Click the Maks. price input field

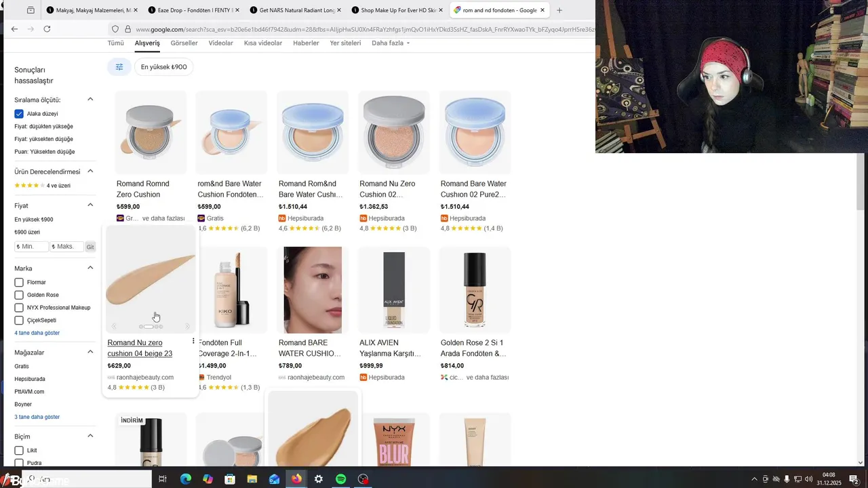(x=66, y=247)
